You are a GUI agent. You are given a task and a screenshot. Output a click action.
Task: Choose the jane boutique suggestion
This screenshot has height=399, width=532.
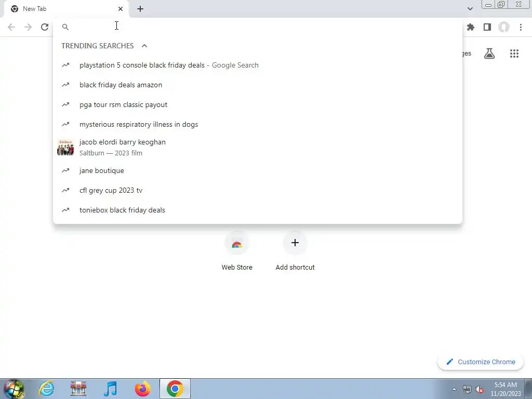pos(258,170)
